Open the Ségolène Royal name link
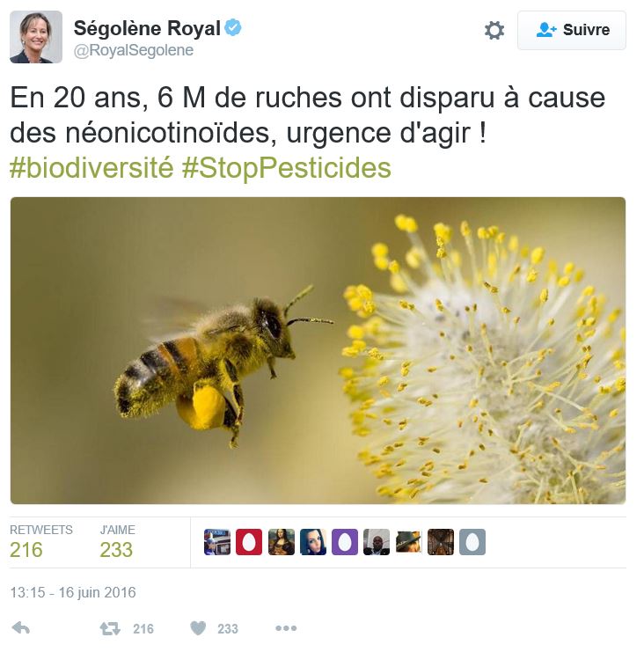644x652 pixels. click(147, 28)
